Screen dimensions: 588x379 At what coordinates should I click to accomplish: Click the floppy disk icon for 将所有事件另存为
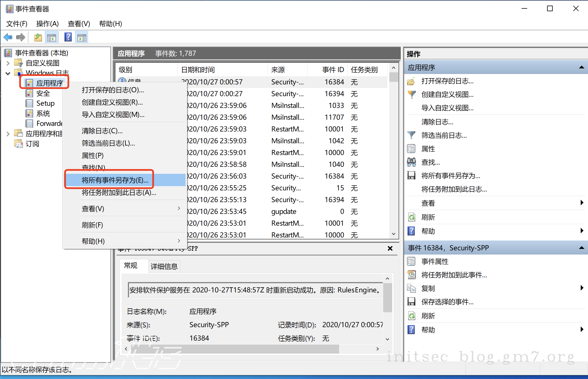point(411,176)
